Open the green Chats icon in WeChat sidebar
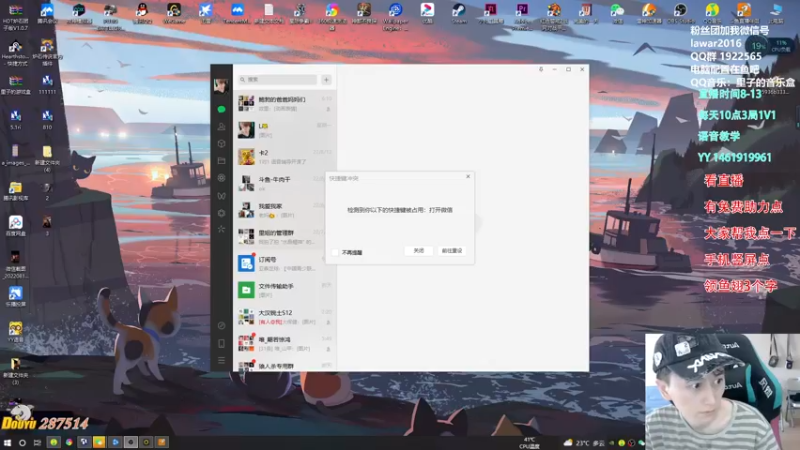Image resolution: width=800 pixels, height=450 pixels. (x=221, y=109)
